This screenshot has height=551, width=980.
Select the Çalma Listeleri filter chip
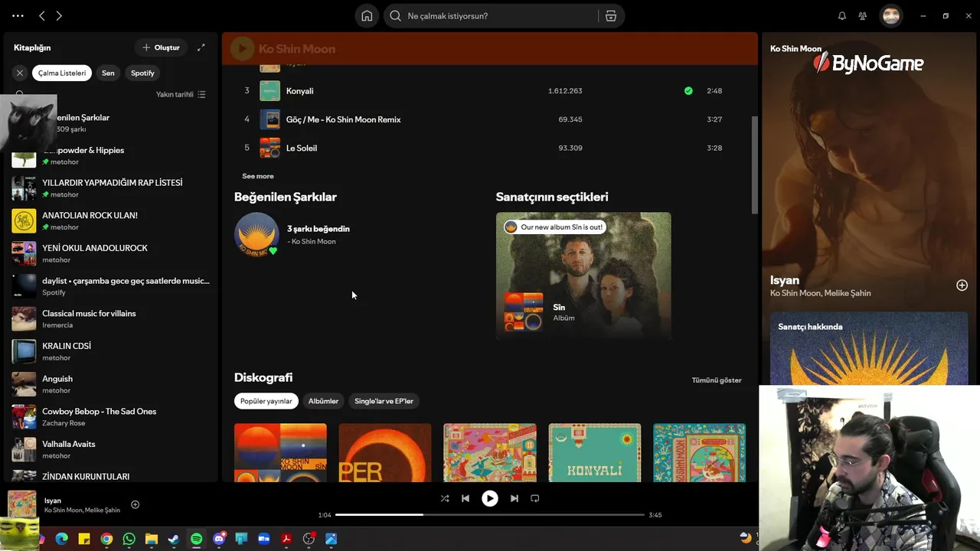[62, 73]
